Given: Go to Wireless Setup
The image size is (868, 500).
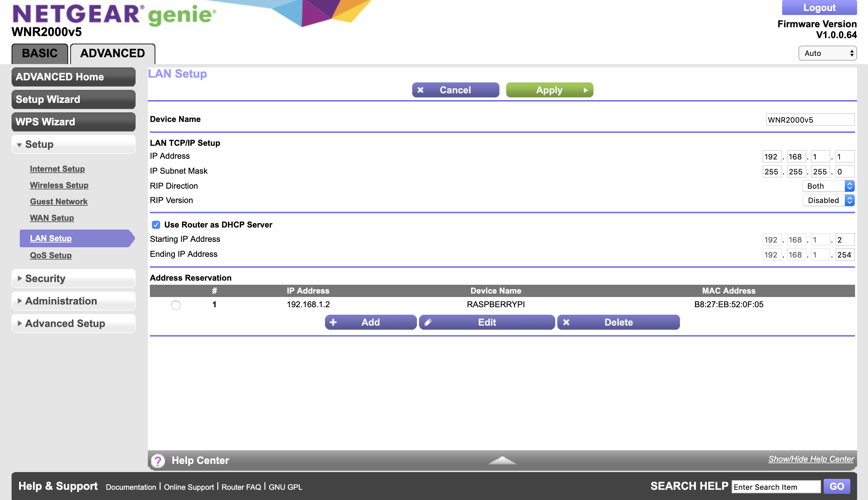Looking at the screenshot, I should pyautogui.click(x=59, y=185).
